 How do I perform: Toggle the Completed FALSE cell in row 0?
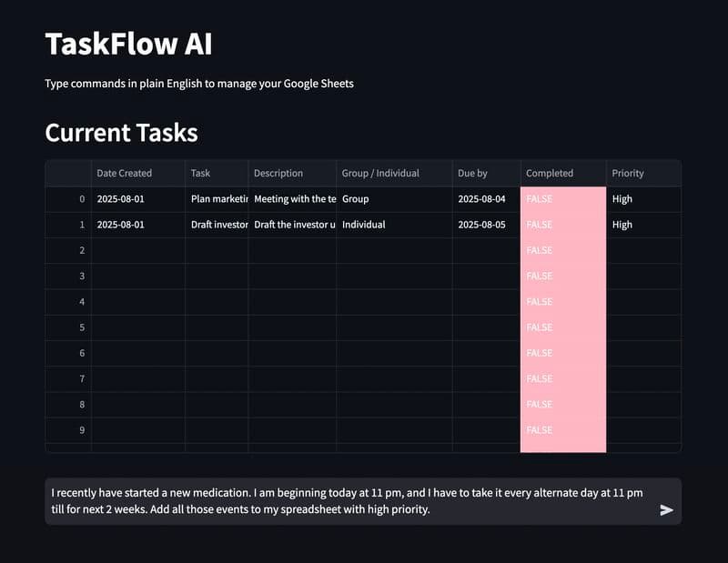[x=562, y=199]
